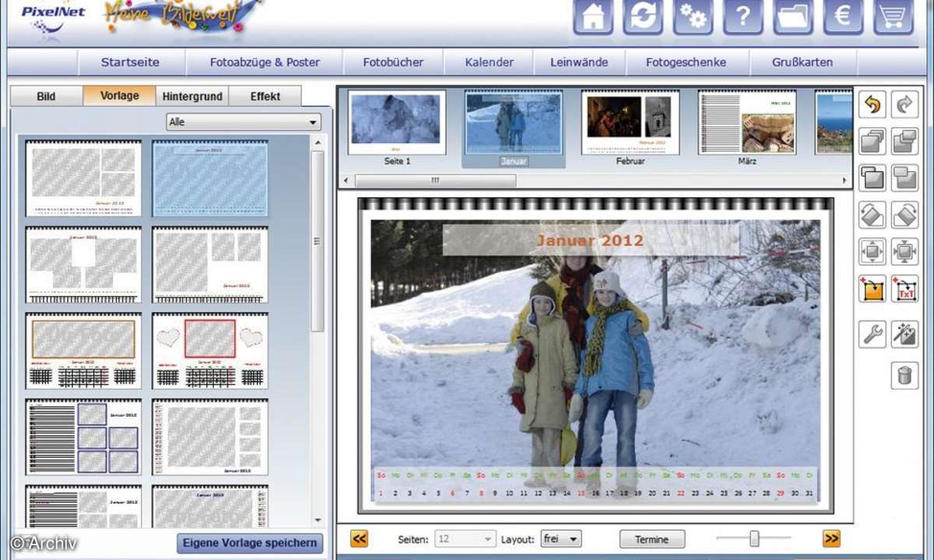934x560 pixels.
Task: Expand the Layout dropdown
Action: coord(560,538)
